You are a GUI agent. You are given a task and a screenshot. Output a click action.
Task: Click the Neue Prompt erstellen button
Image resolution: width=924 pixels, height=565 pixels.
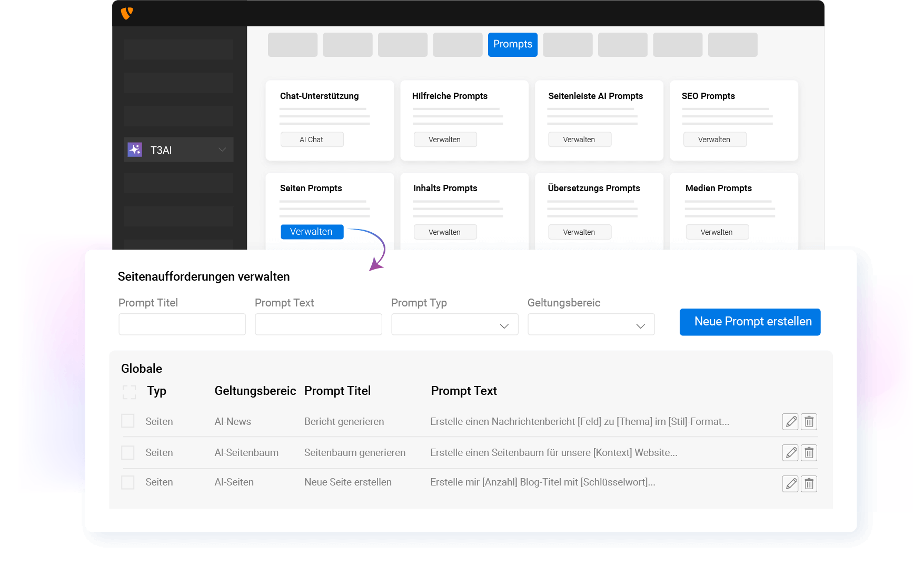click(x=750, y=322)
